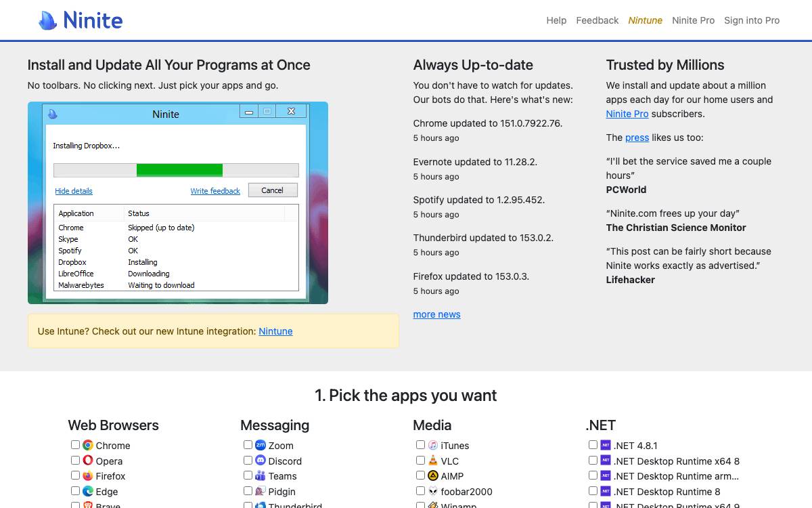Image resolution: width=812 pixels, height=508 pixels.
Task: Click the Opera app icon
Action: [x=88, y=461]
